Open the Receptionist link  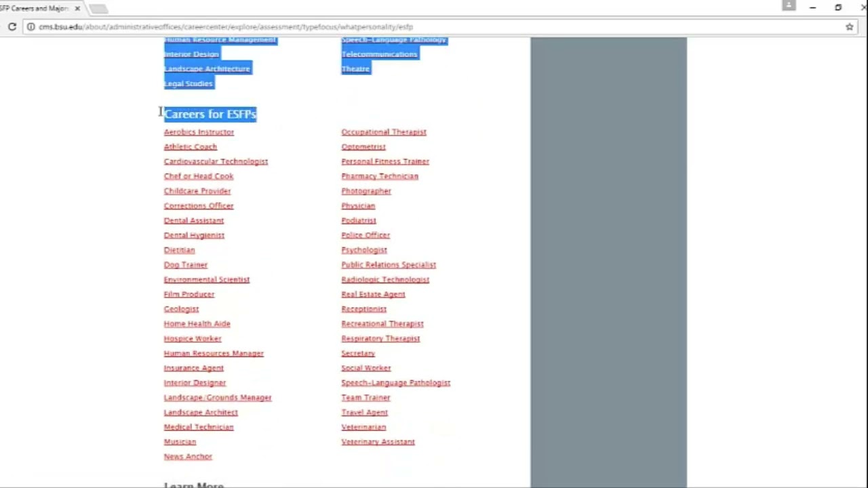tap(363, 309)
